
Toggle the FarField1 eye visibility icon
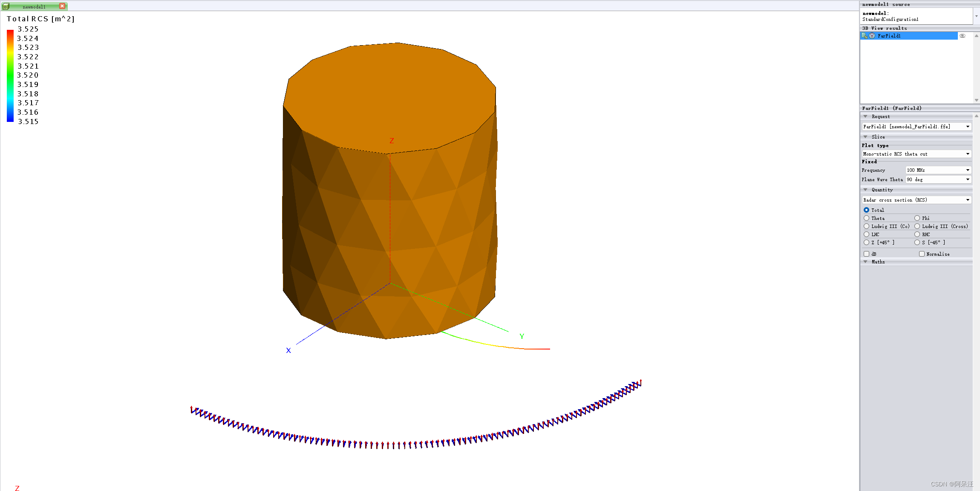tap(962, 36)
